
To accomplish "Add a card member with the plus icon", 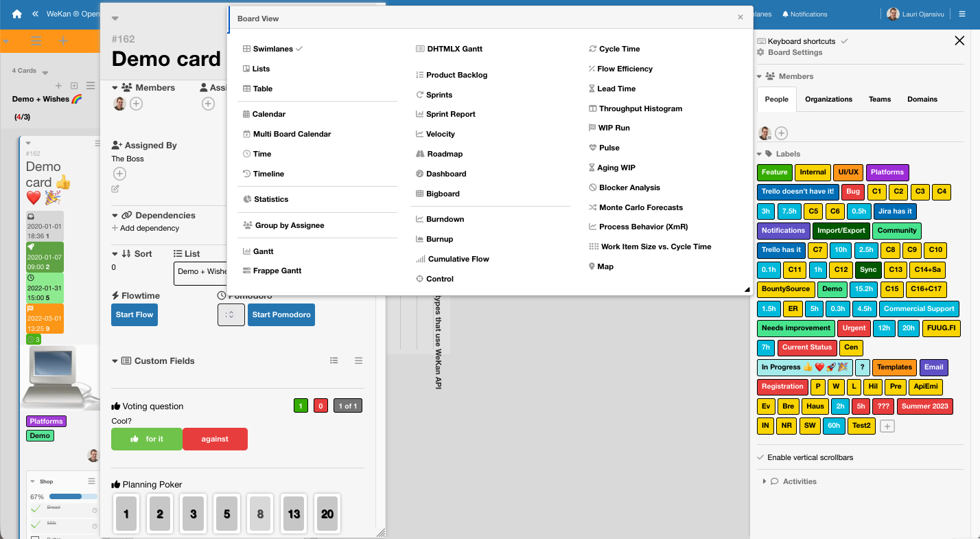I will tap(136, 104).
